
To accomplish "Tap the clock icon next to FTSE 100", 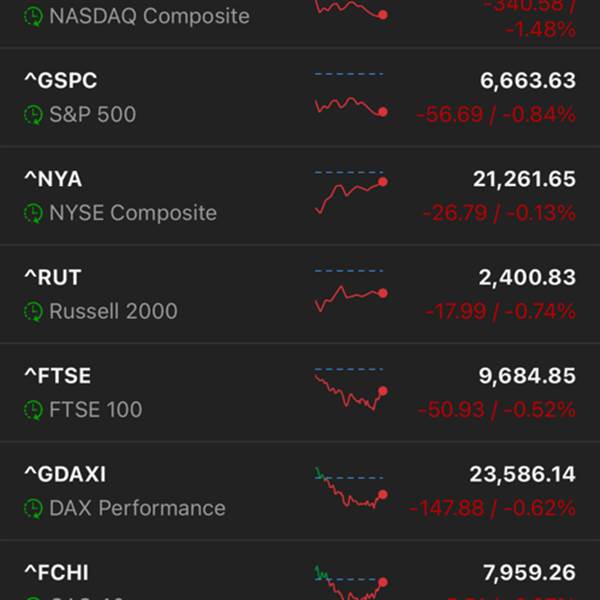I will (35, 409).
